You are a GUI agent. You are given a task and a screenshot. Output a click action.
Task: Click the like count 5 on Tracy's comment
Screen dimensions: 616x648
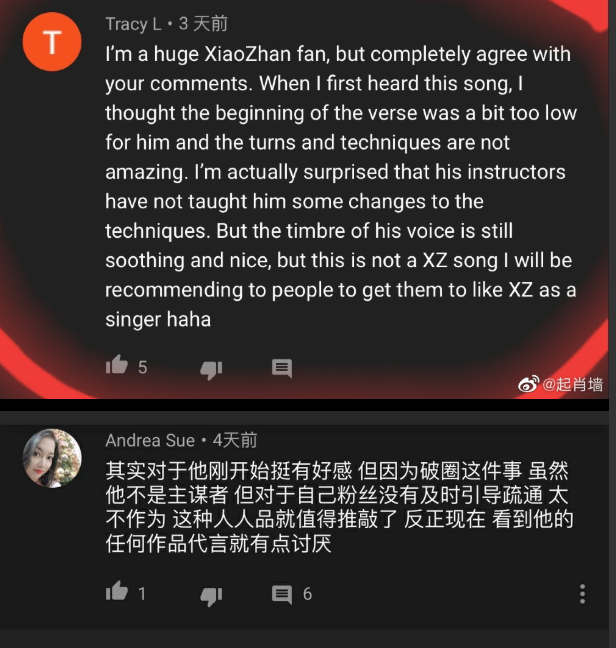[143, 367]
